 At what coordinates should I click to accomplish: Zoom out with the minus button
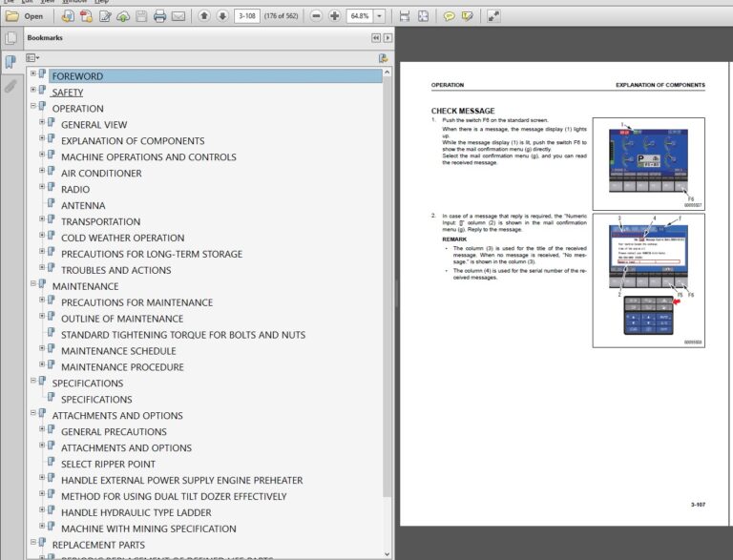tap(317, 16)
